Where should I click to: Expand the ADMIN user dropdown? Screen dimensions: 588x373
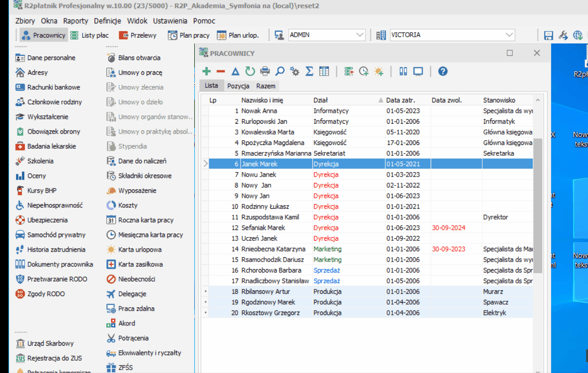coord(360,35)
